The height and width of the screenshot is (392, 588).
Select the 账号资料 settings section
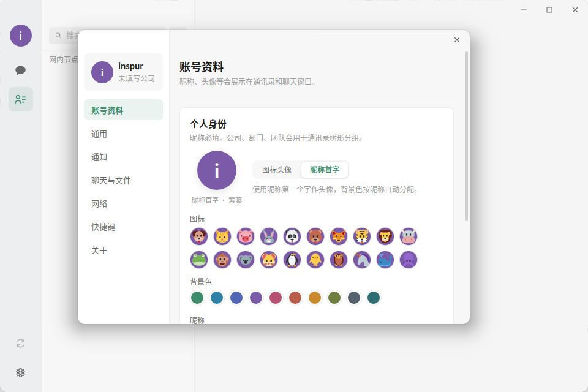(123, 110)
